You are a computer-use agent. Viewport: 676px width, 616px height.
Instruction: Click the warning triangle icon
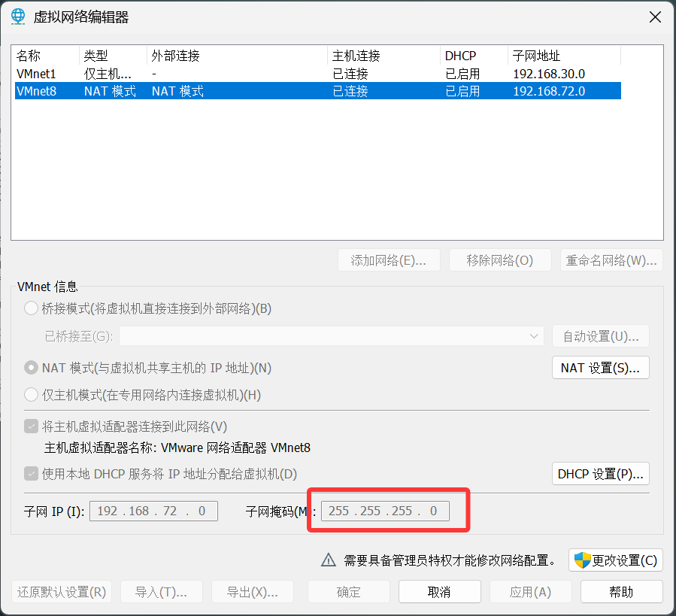pyautogui.click(x=329, y=560)
